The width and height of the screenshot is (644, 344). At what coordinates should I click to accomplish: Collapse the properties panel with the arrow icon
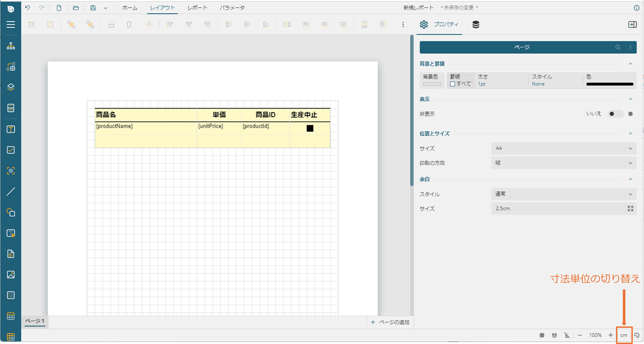[632, 25]
